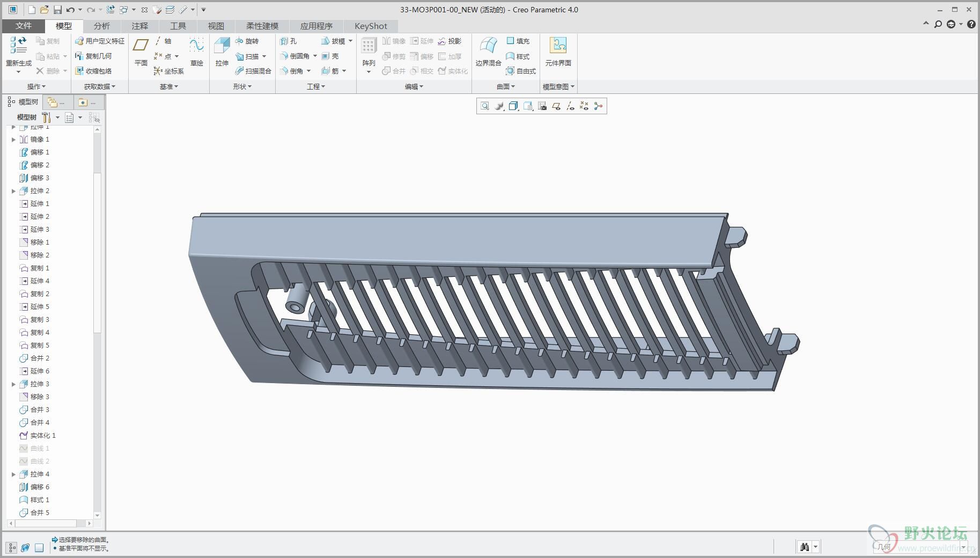Select the 拉伸 extrude tool

coord(222,52)
